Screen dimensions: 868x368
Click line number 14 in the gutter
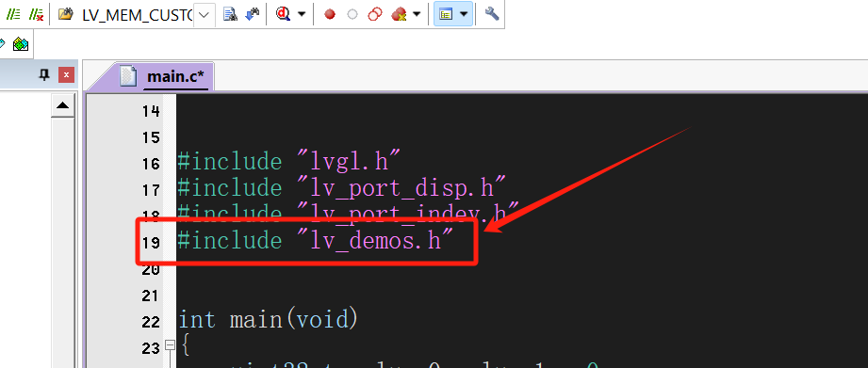pyautogui.click(x=151, y=111)
